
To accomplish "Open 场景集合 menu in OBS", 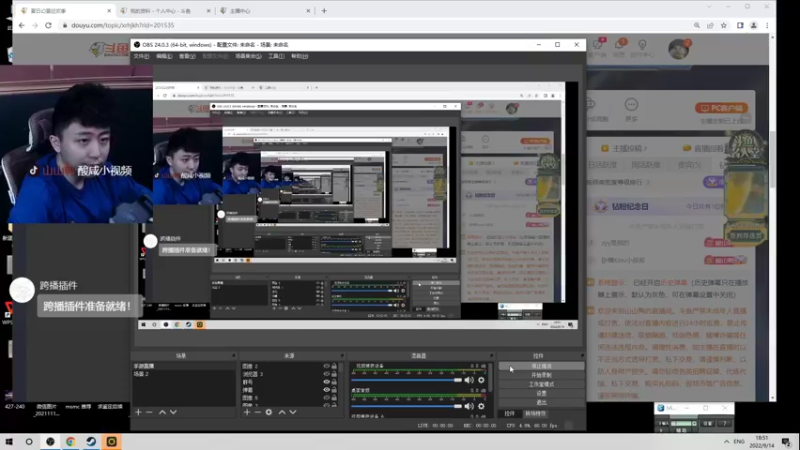I will tap(248, 56).
